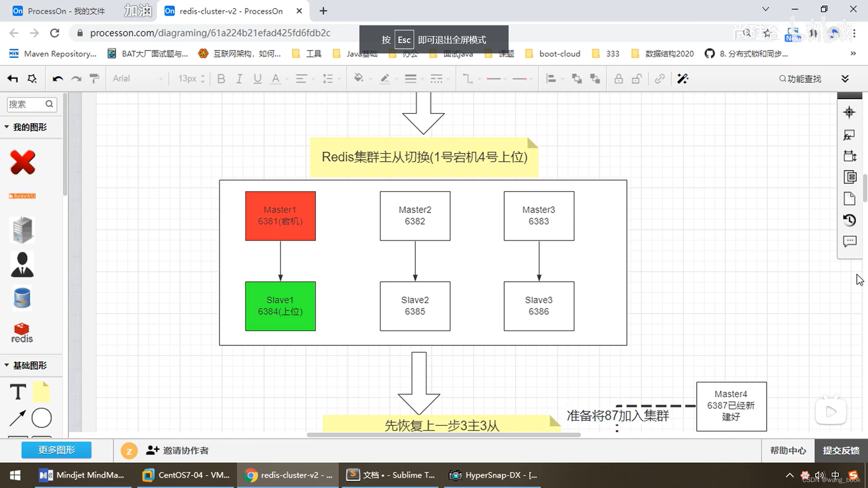Click the new page icon in the right sidebar
The width and height of the screenshot is (868, 488).
[850, 198]
